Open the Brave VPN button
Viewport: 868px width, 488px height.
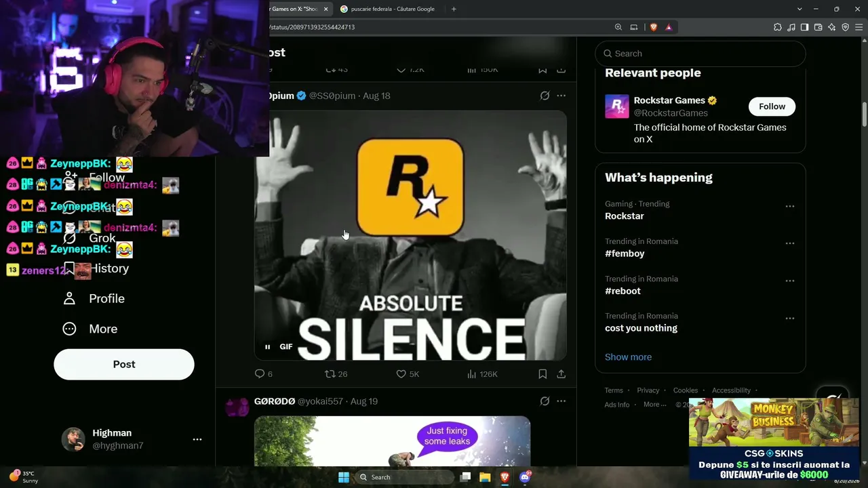coord(846,27)
